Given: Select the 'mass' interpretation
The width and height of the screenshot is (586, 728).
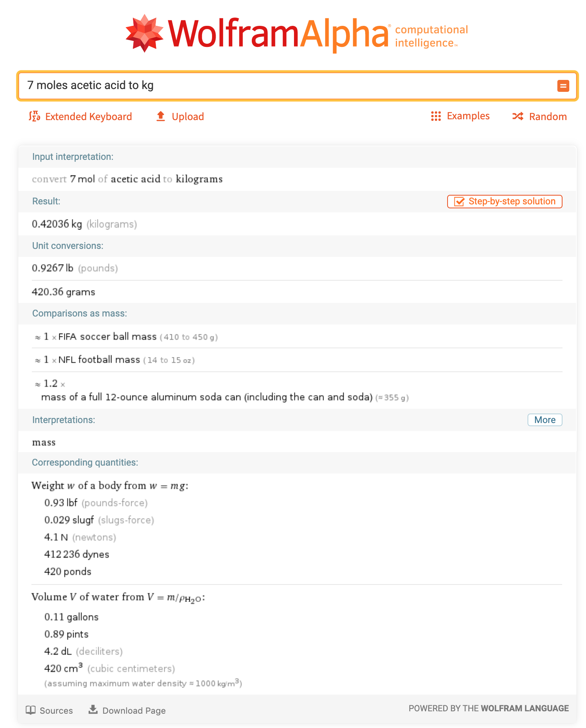Looking at the screenshot, I should (x=44, y=442).
